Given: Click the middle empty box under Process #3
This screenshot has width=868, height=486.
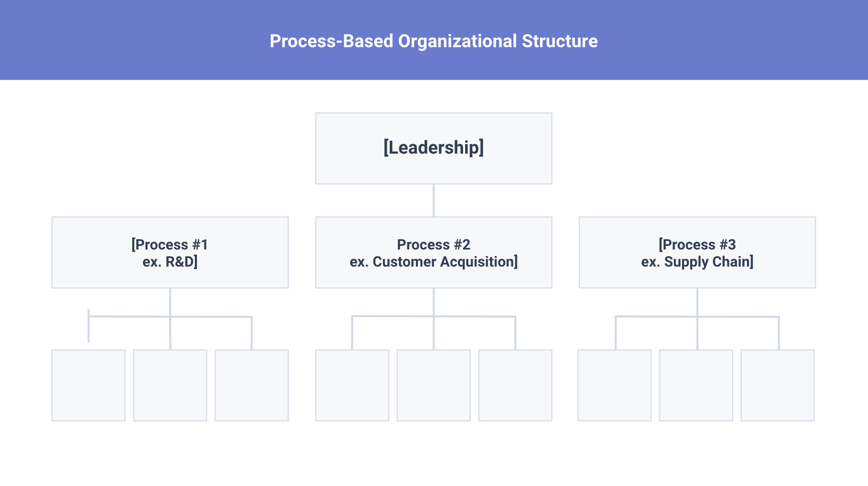Looking at the screenshot, I should point(696,385).
